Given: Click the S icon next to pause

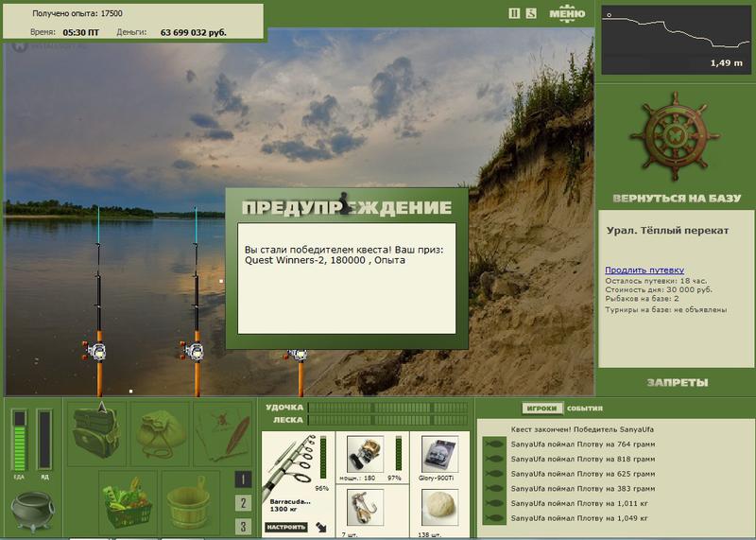Looking at the screenshot, I should tap(531, 13).
